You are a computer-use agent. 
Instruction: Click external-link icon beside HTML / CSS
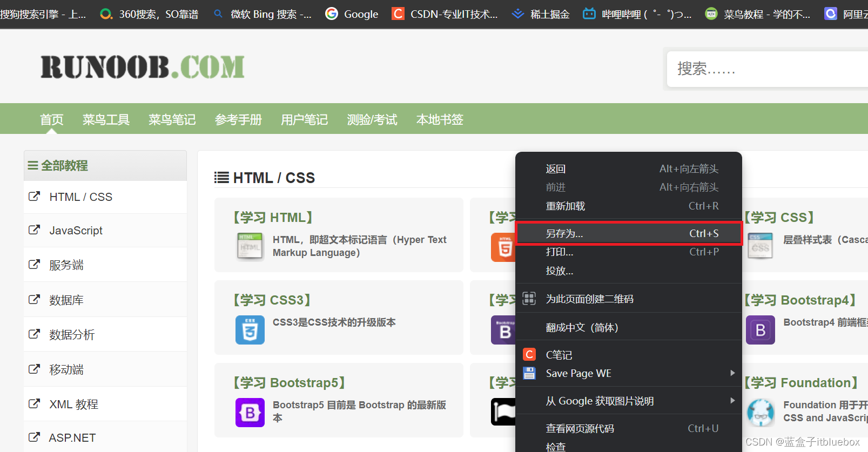coord(34,196)
